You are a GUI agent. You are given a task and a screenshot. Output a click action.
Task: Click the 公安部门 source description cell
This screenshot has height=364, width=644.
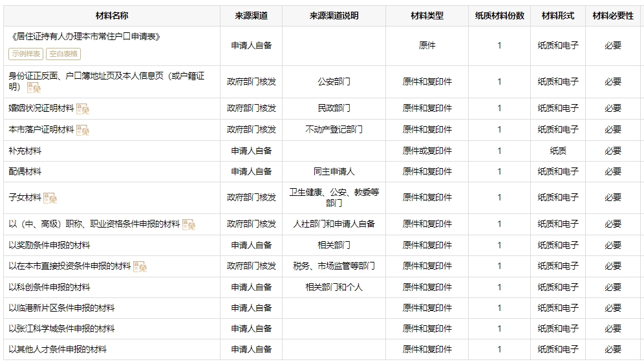point(334,81)
